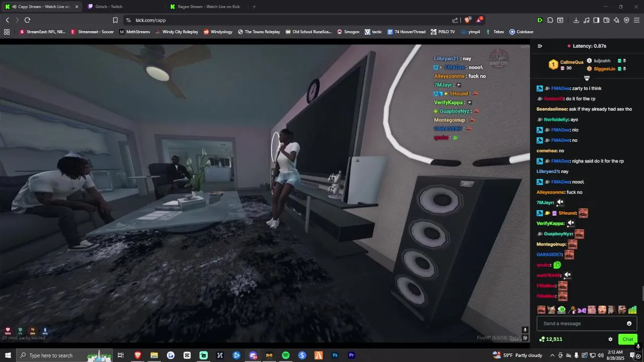Open the Coinbase bookmark
Screen dimensions: 644x362
521,32
